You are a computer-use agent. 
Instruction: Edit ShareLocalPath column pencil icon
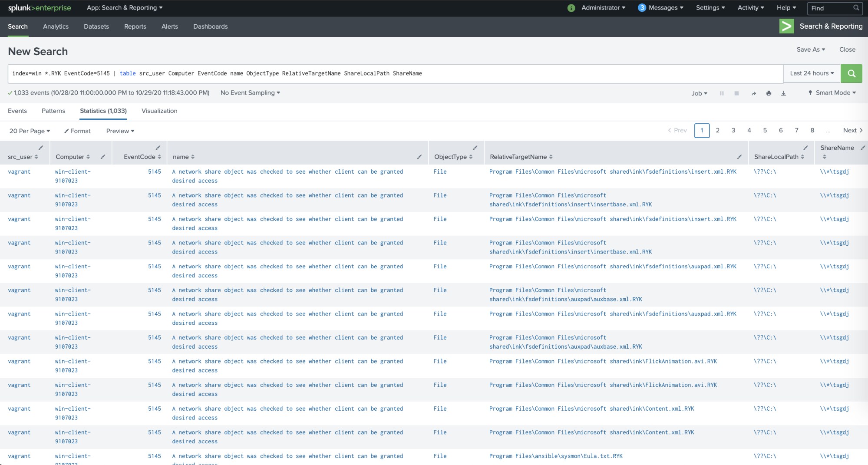pyautogui.click(x=805, y=148)
